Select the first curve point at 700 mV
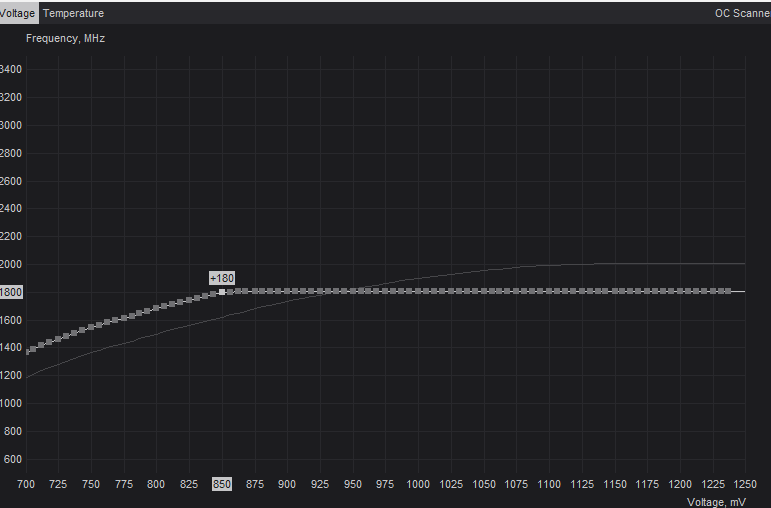The image size is (771, 508). [x=27, y=352]
